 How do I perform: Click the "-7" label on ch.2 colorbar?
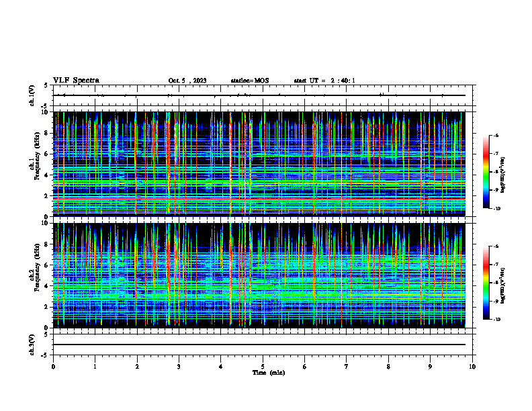496,265
